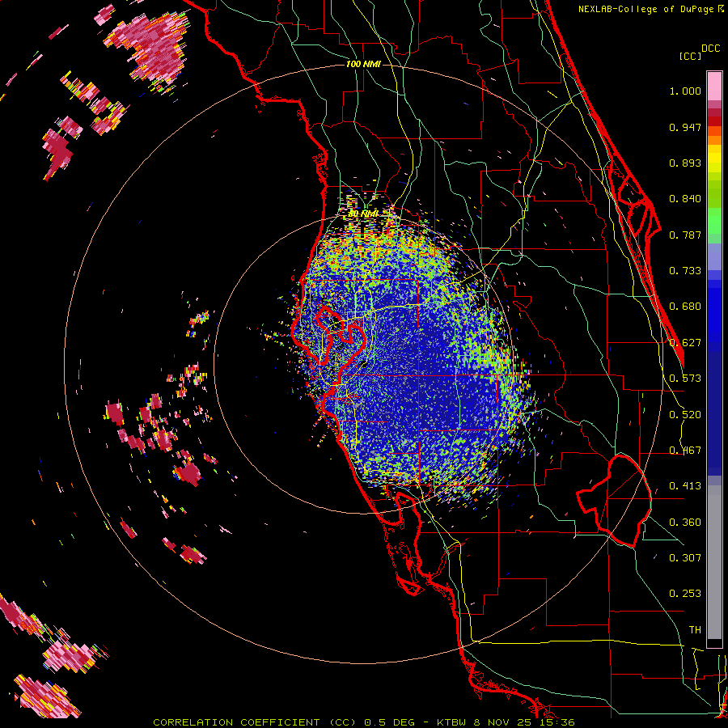Select the 0.947 legend value
The height and width of the screenshot is (728, 728).
685,127
